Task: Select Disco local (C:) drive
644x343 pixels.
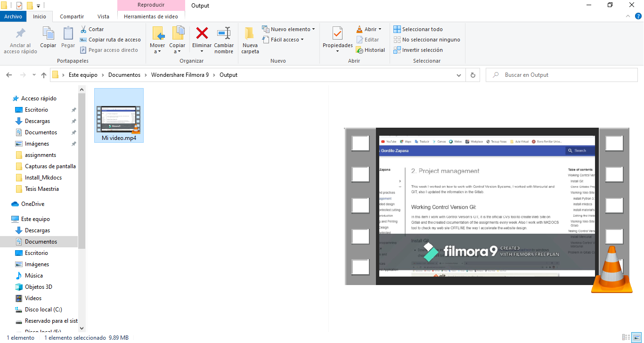Action: click(x=43, y=310)
